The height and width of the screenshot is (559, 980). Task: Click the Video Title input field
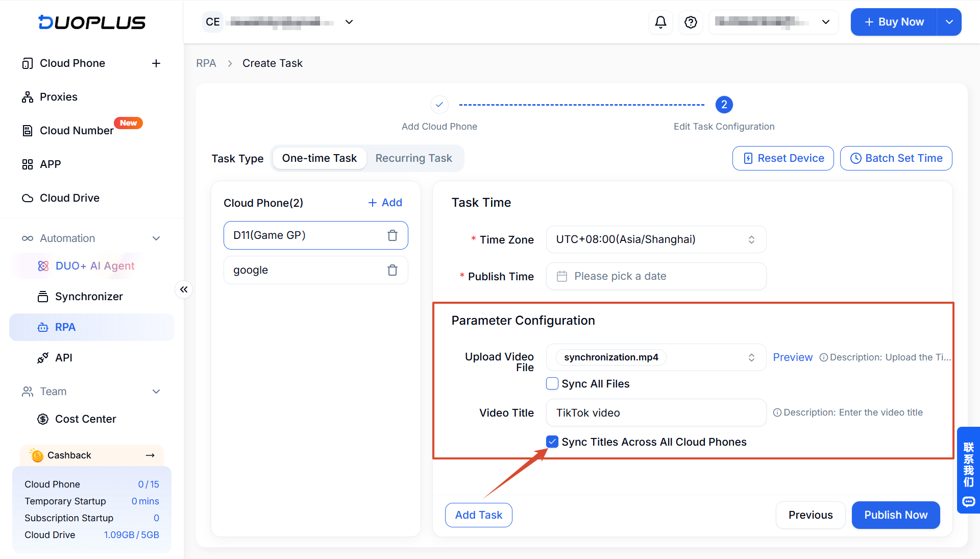tap(656, 412)
